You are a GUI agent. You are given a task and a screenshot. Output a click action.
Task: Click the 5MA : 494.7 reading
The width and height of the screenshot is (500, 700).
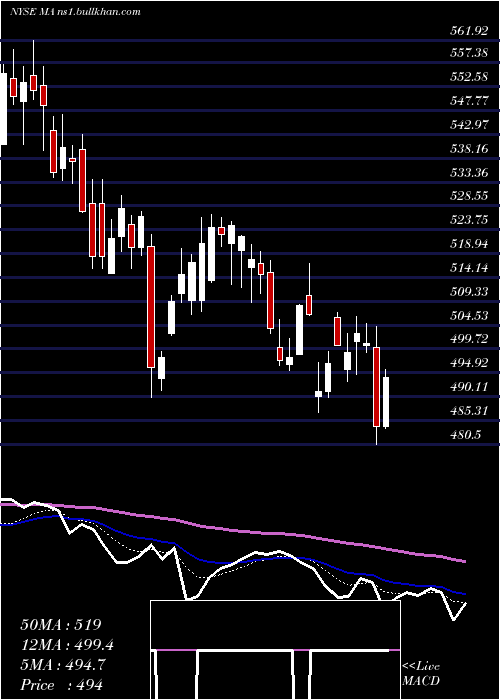[63, 665]
